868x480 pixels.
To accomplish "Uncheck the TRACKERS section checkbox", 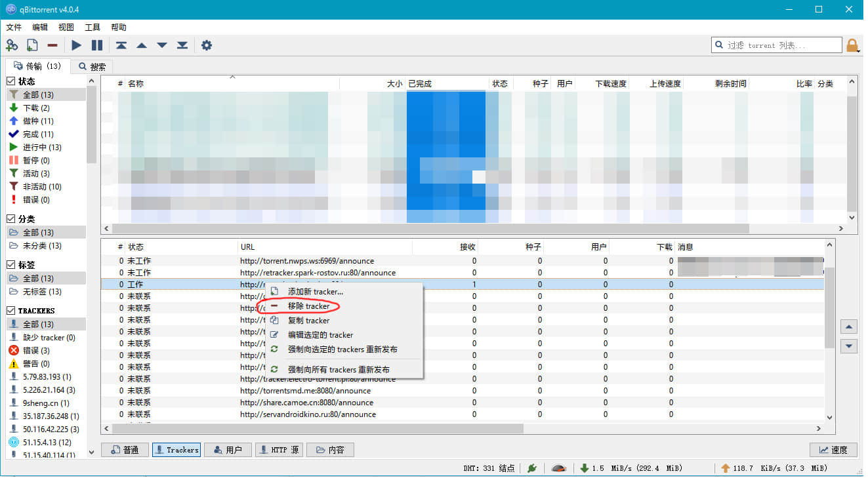I will pyautogui.click(x=11, y=310).
